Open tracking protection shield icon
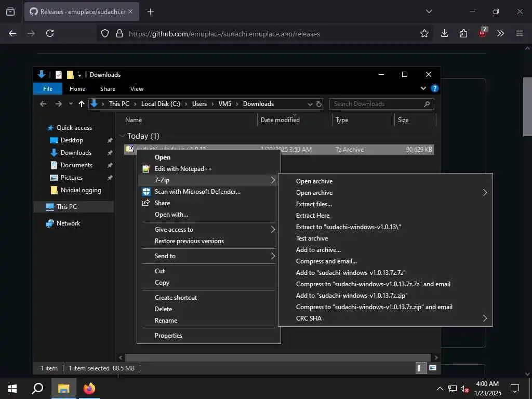This screenshot has height=399, width=532. click(105, 34)
